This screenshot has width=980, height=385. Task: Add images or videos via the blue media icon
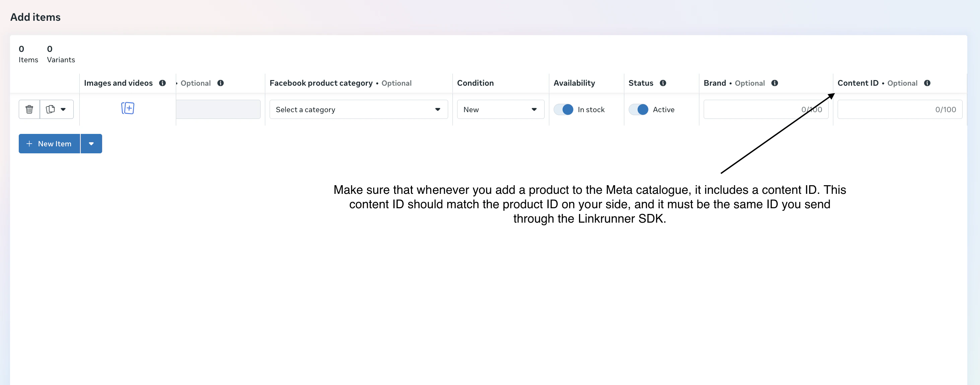[x=128, y=108]
